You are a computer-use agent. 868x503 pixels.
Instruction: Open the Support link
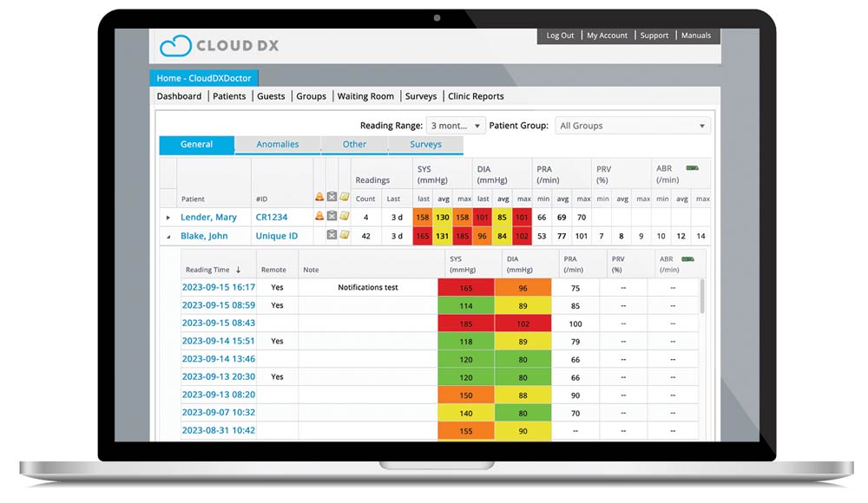pos(654,36)
